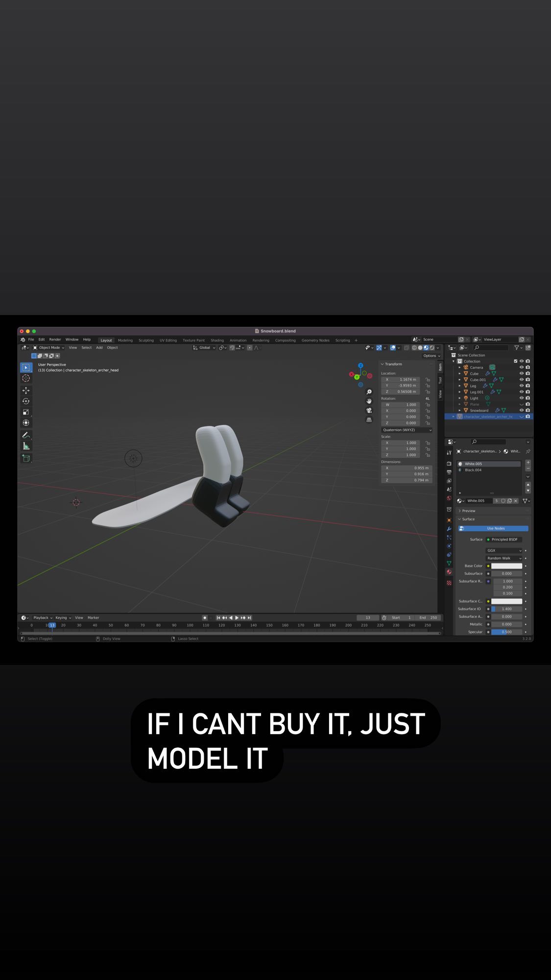Open the Tool properties tab icon
Screen dimensions: 551x980
[x=449, y=453]
